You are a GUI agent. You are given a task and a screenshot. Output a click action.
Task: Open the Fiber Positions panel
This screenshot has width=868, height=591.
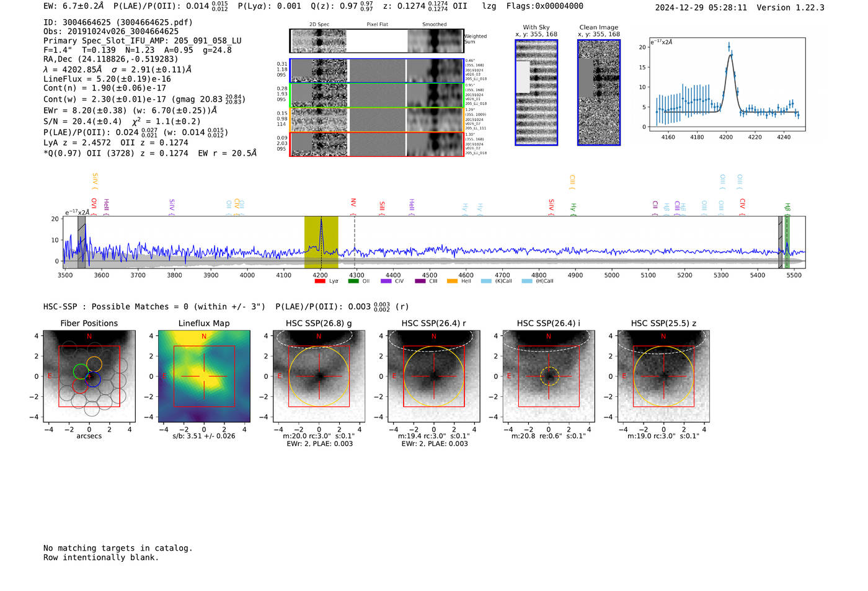tap(89, 376)
